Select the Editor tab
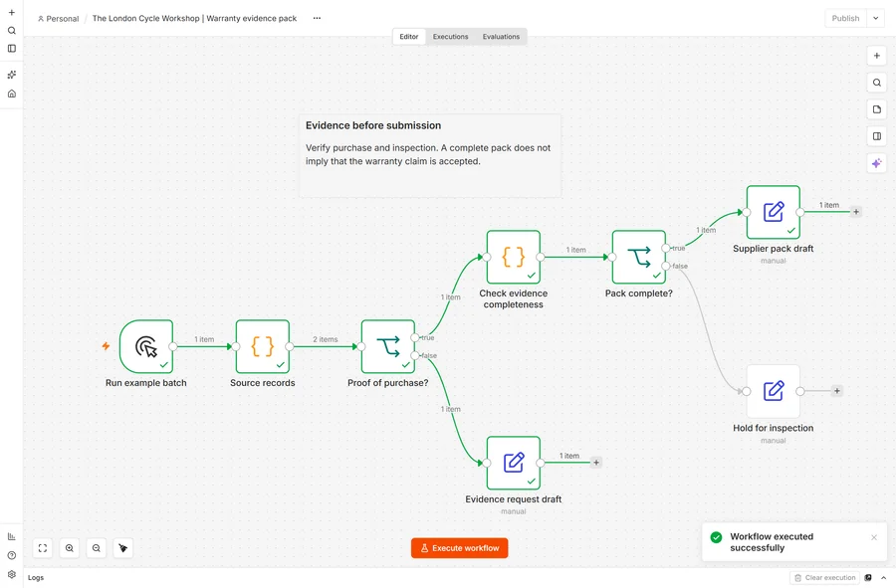The width and height of the screenshot is (896, 588). [x=409, y=37]
